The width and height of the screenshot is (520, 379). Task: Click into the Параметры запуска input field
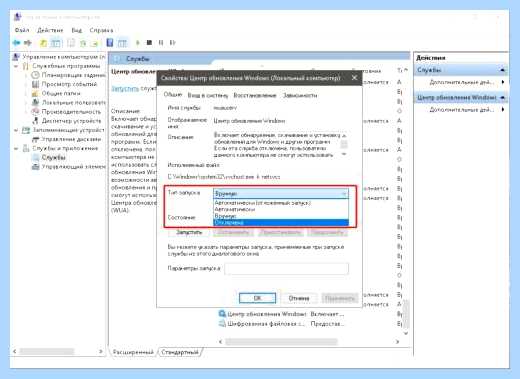point(287,269)
